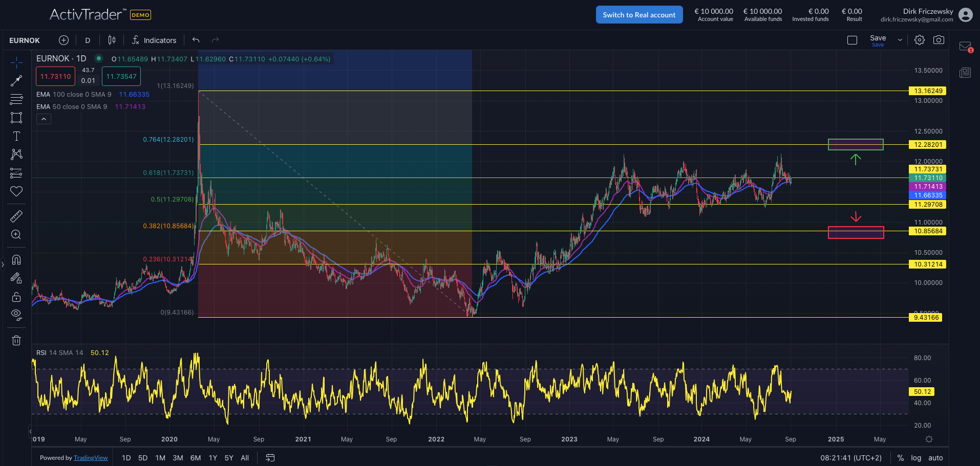The image size is (980, 466).
Task: Collapse the indicator legend chevron
Action: tap(44, 119)
